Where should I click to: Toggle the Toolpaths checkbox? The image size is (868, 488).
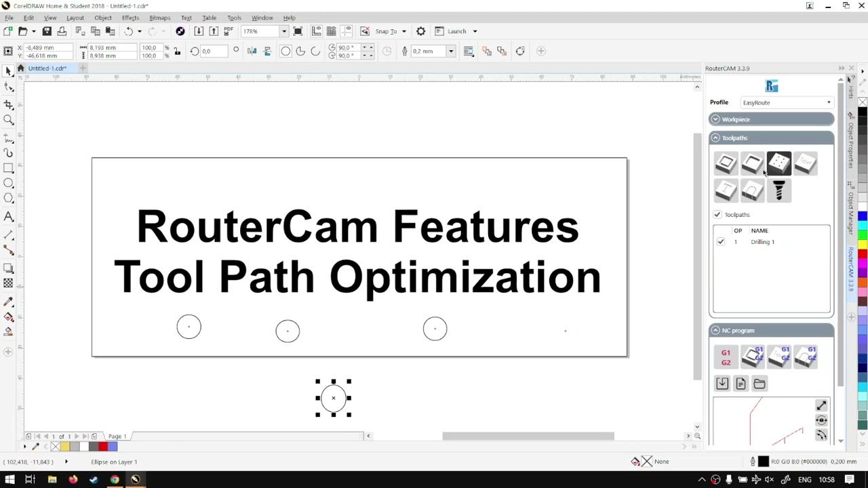717,215
